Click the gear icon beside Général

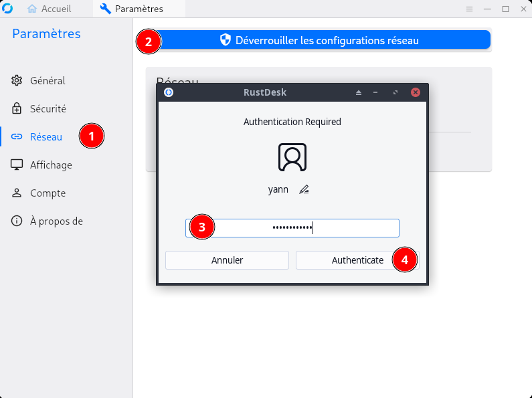17,80
